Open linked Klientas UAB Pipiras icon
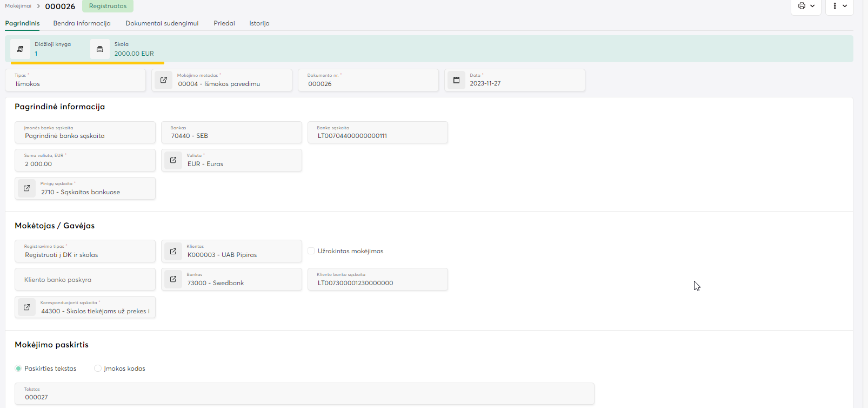Viewport: 868px width, 408px height. point(173,251)
